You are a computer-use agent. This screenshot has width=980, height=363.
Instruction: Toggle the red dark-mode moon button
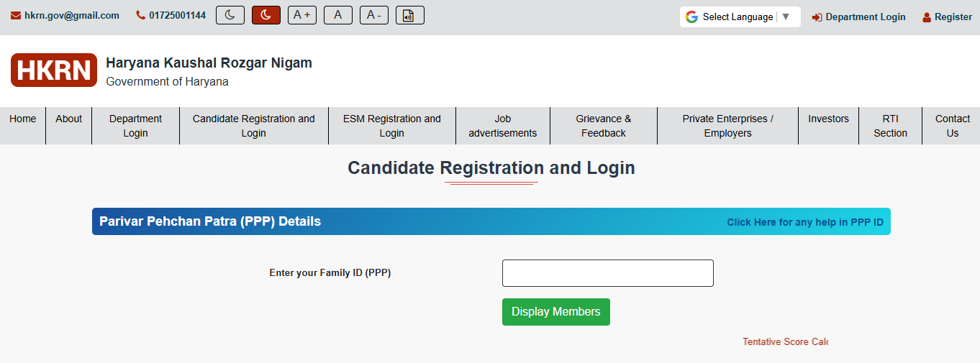[x=266, y=15]
